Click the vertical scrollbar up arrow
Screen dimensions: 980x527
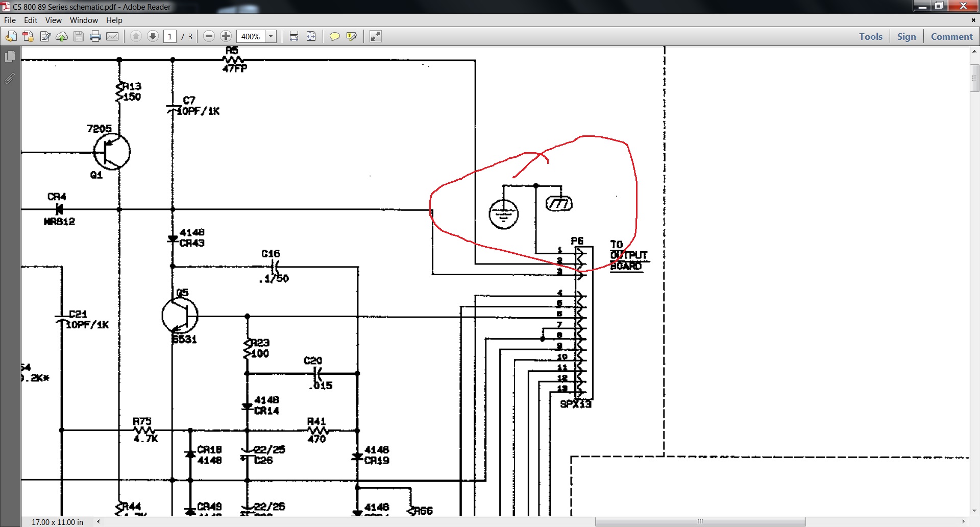pos(974,52)
